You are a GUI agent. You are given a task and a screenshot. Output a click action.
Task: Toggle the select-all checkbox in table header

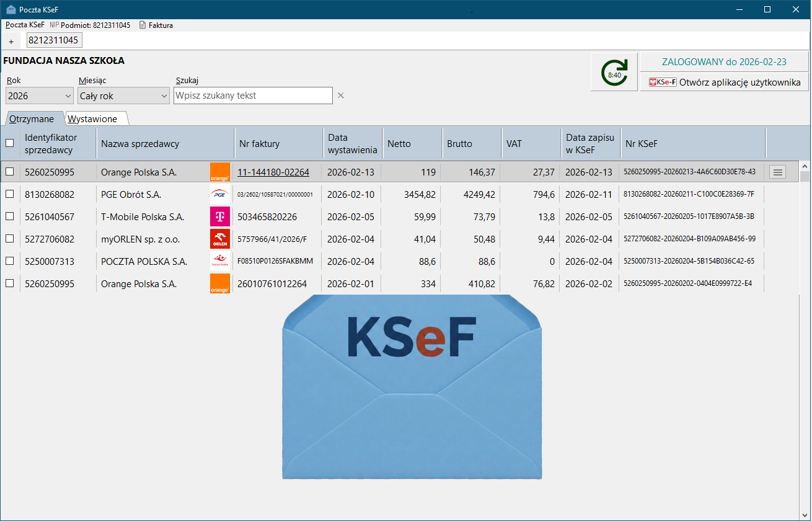[x=9, y=143]
